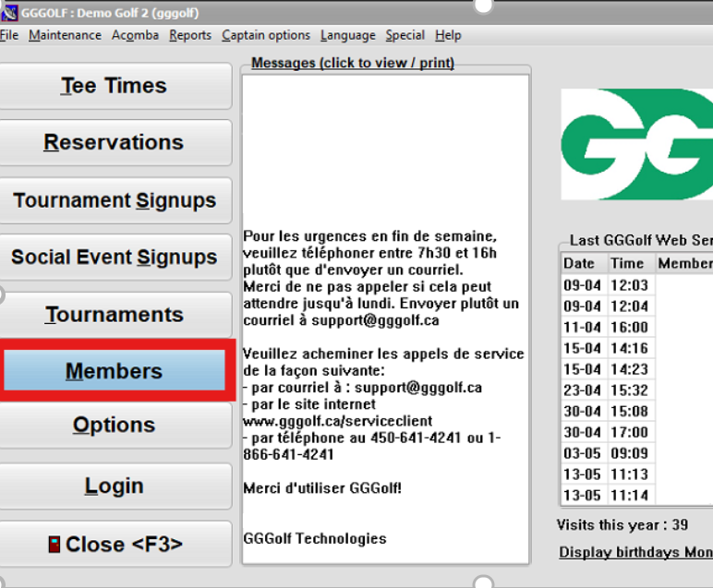This screenshot has width=713, height=588.
Task: Select the 13-05 11:14 row
Action: click(x=636, y=495)
